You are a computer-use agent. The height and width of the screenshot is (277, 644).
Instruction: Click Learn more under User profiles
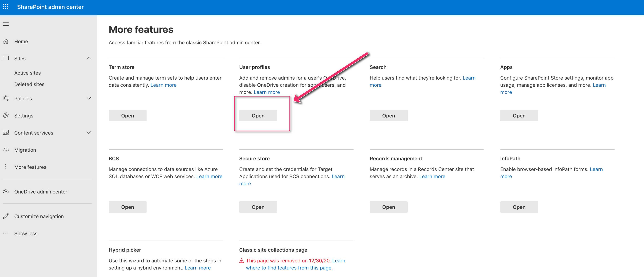[x=267, y=92]
